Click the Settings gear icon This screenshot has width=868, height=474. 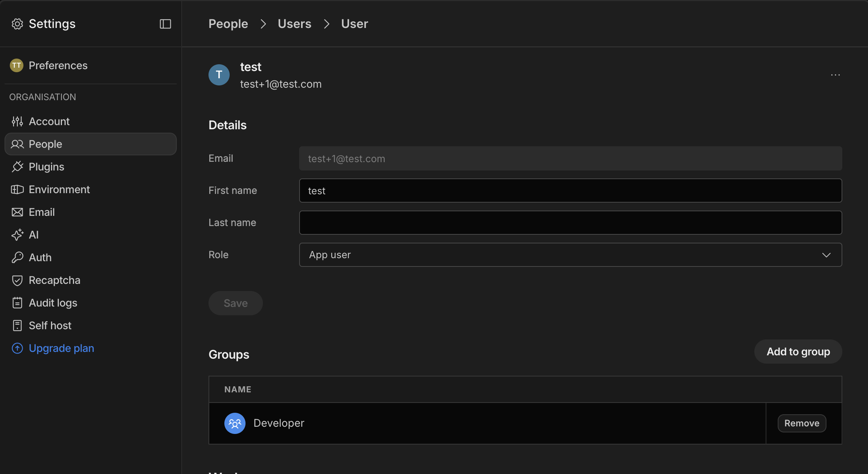coord(17,24)
